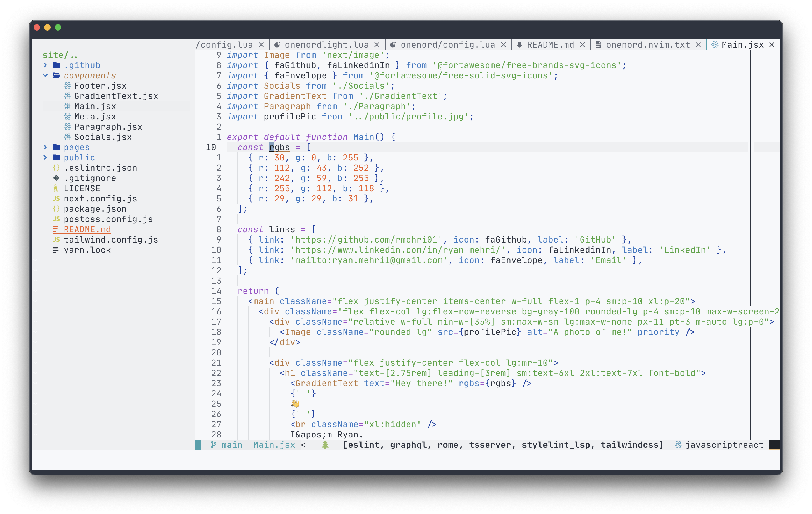Close the onenord/config.lua tab
The image size is (812, 514).
pyautogui.click(x=503, y=45)
